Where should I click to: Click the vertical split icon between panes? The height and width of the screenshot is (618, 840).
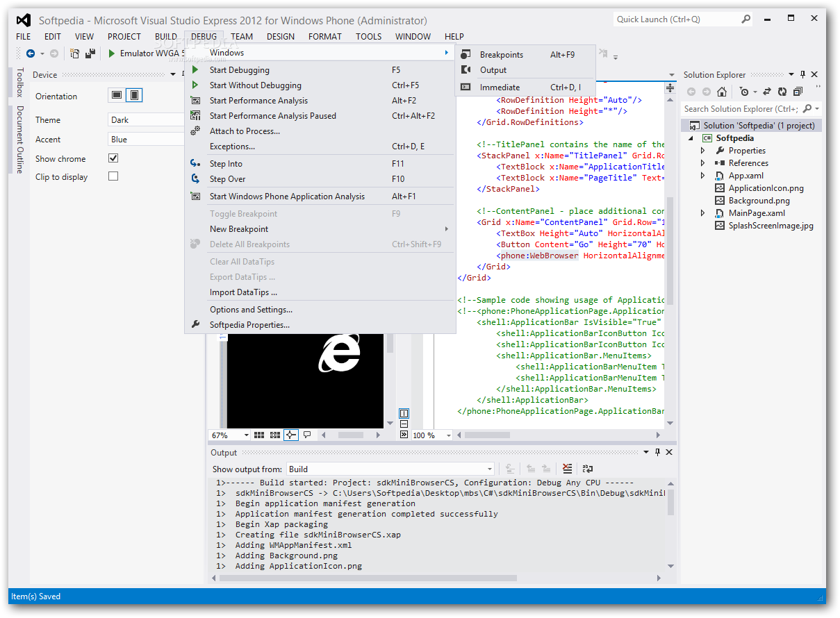tap(404, 414)
